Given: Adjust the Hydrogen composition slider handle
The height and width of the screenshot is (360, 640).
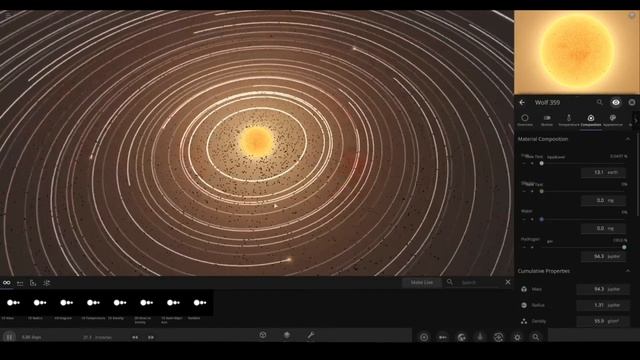Looking at the screenshot, I should point(624,247).
